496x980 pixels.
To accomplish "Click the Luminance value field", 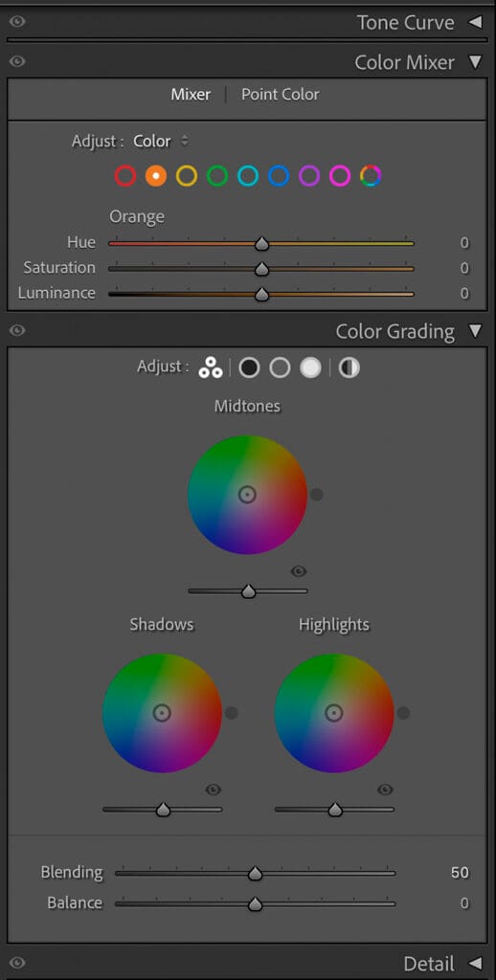I will click(x=464, y=293).
